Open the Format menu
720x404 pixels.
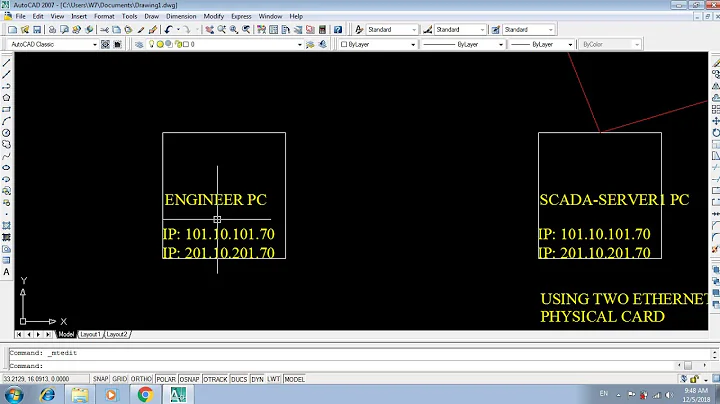pos(104,16)
